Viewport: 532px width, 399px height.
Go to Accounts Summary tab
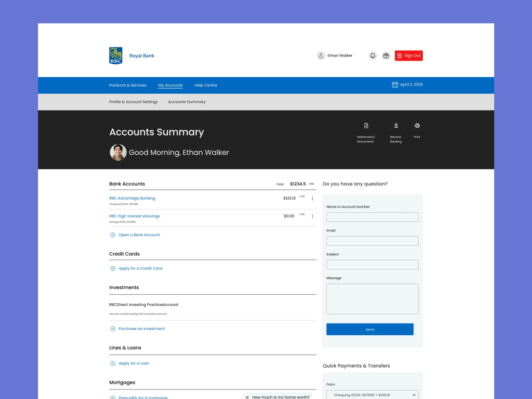pyautogui.click(x=187, y=102)
